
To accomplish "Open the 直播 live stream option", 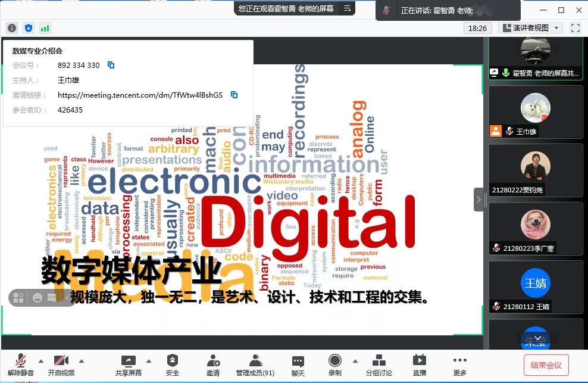I will coord(420,365).
